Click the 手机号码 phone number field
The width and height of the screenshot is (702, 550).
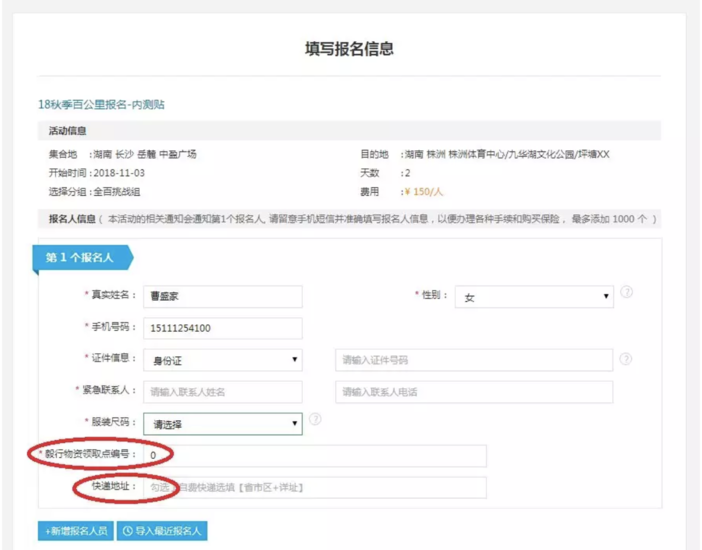click(222, 328)
